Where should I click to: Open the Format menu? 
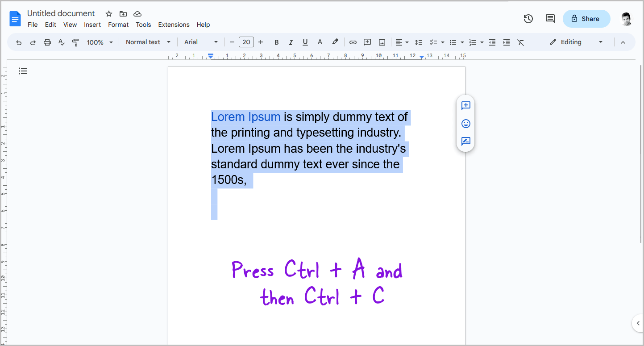[118, 25]
